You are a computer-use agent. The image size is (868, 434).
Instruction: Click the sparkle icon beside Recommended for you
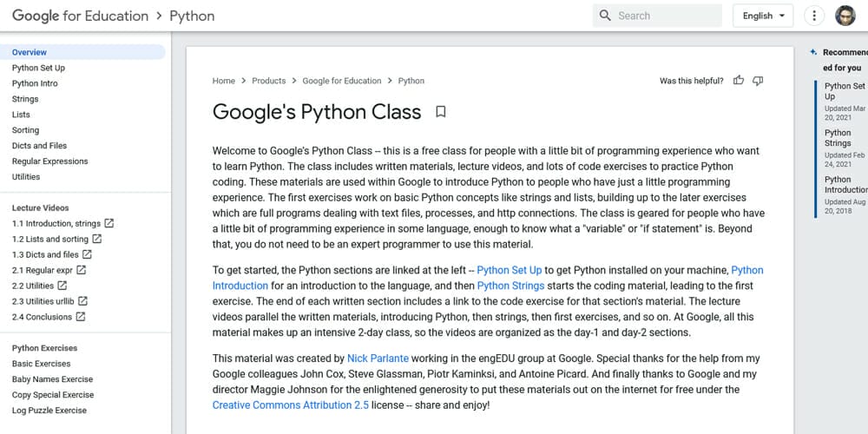click(812, 52)
